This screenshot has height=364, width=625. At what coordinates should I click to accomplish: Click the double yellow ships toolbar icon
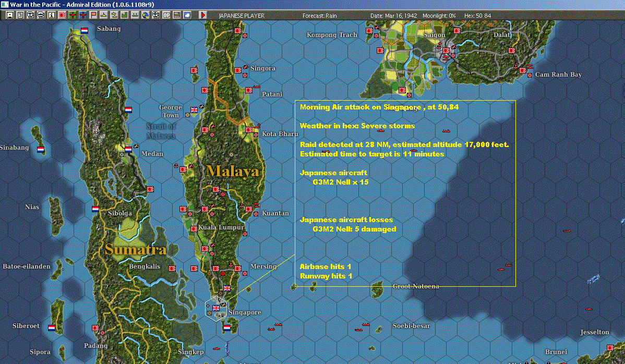point(114,15)
